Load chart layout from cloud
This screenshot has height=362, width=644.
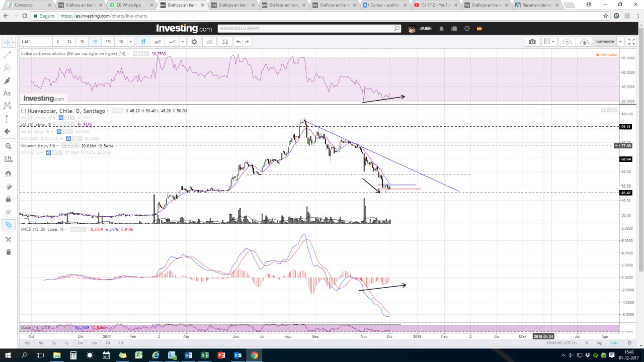click(x=567, y=42)
